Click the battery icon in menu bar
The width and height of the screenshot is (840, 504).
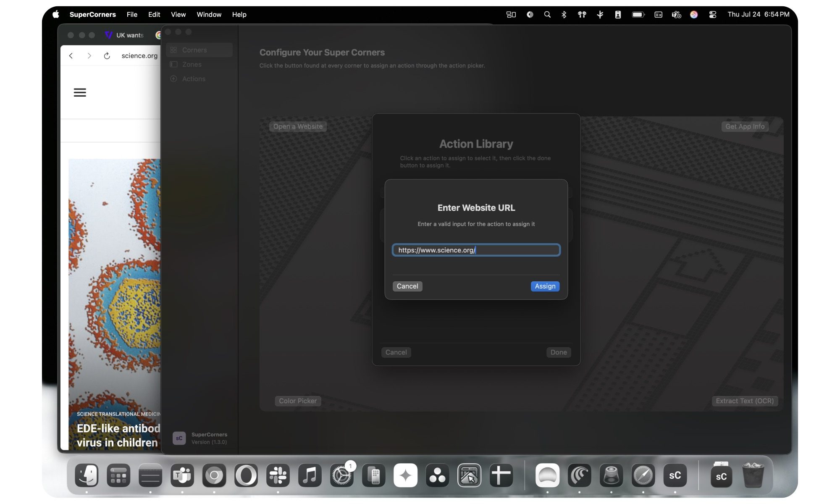click(x=638, y=14)
